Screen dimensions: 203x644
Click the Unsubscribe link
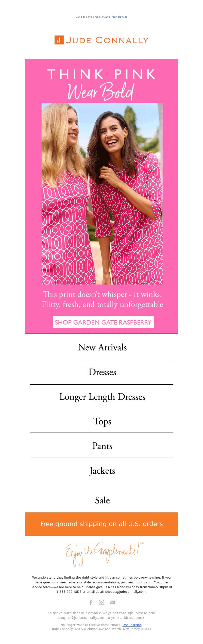[x=132, y=625]
